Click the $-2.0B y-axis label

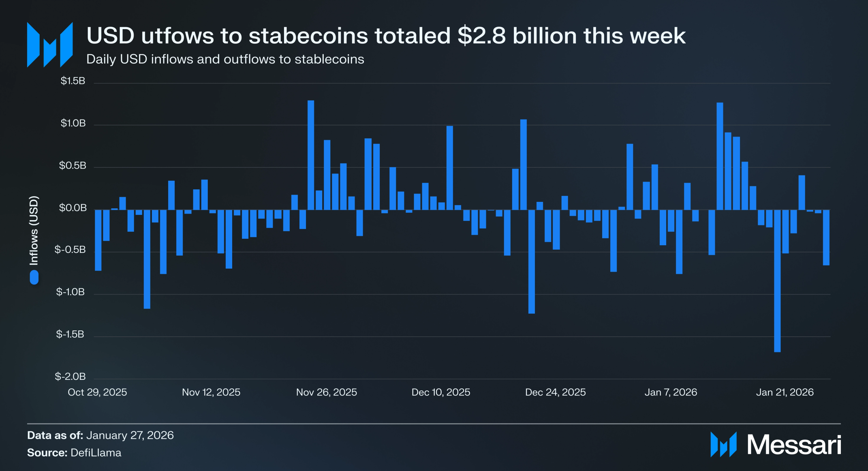coord(71,377)
